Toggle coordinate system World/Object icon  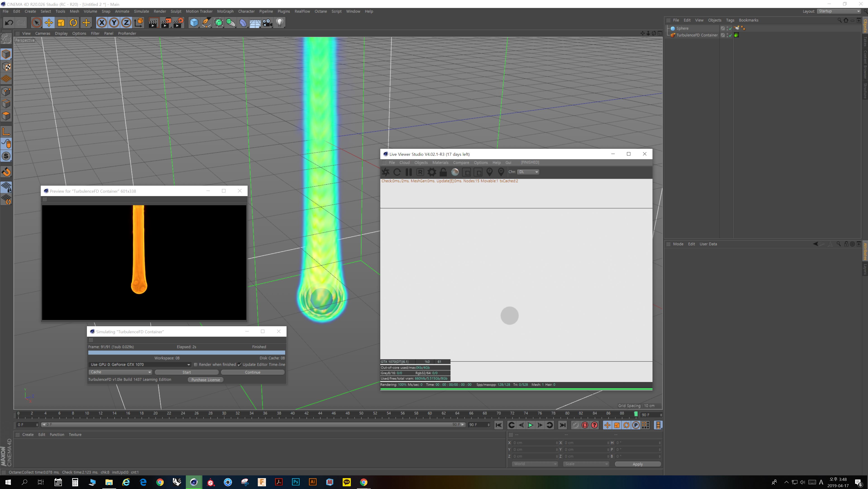(x=139, y=23)
